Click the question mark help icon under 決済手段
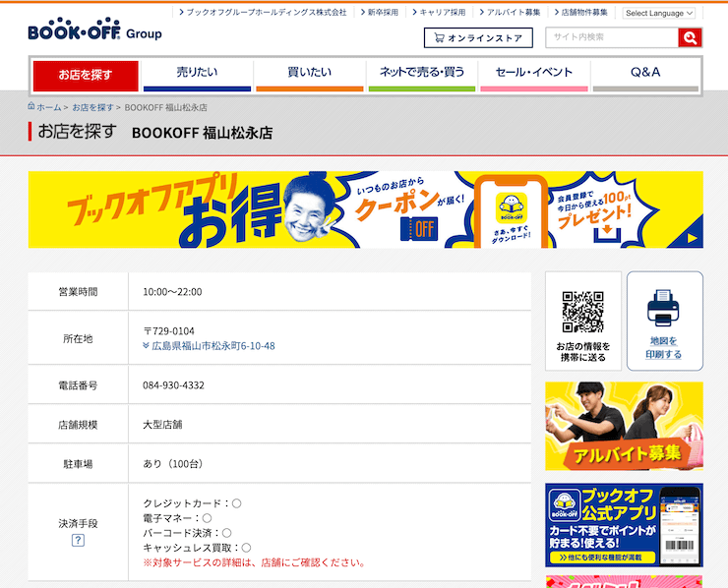The image size is (728, 588). [78, 540]
